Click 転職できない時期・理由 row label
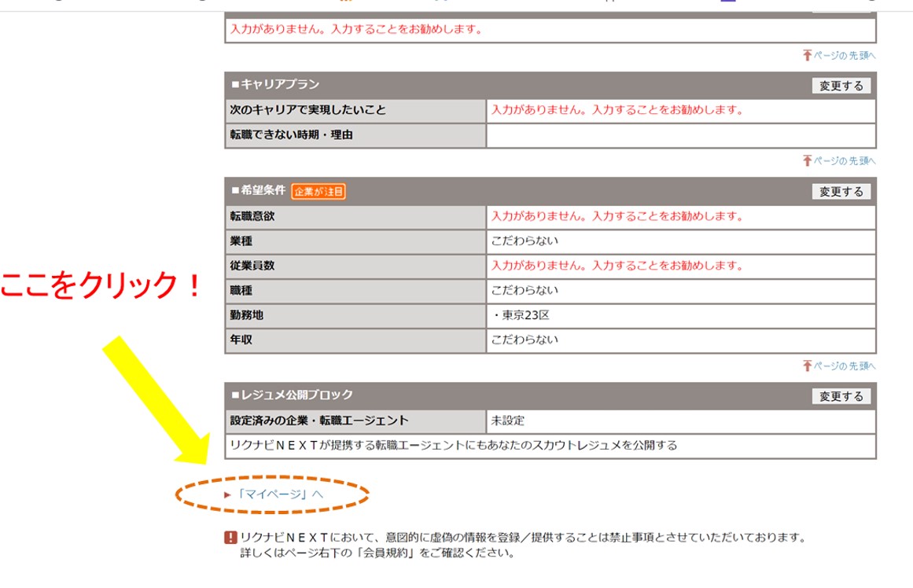This screenshot has height=588, width=913. click(355, 135)
